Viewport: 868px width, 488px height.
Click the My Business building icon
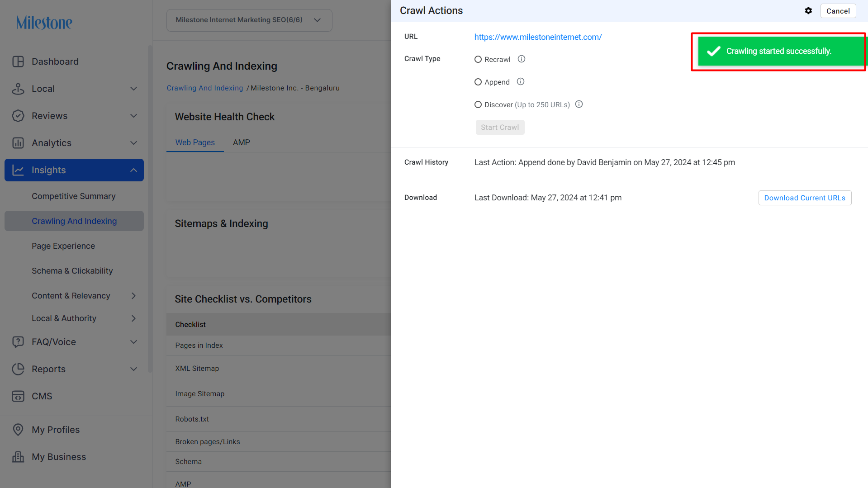coord(18,457)
